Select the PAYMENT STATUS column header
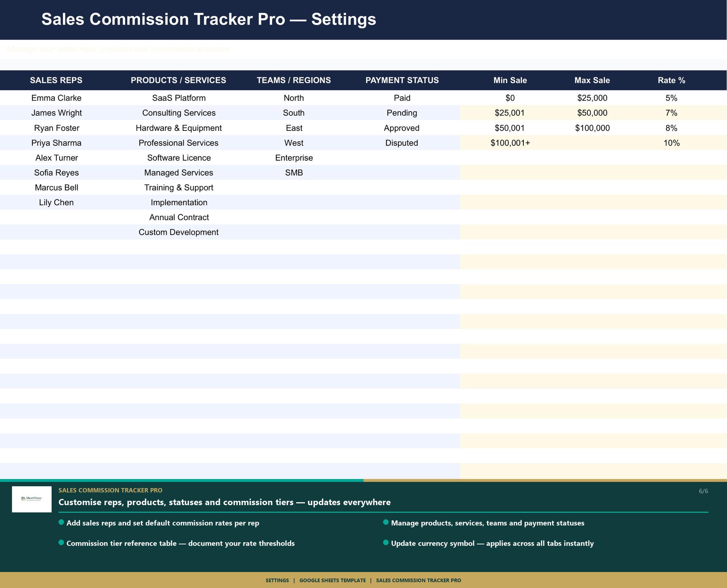This screenshot has width=727, height=588. [402, 80]
